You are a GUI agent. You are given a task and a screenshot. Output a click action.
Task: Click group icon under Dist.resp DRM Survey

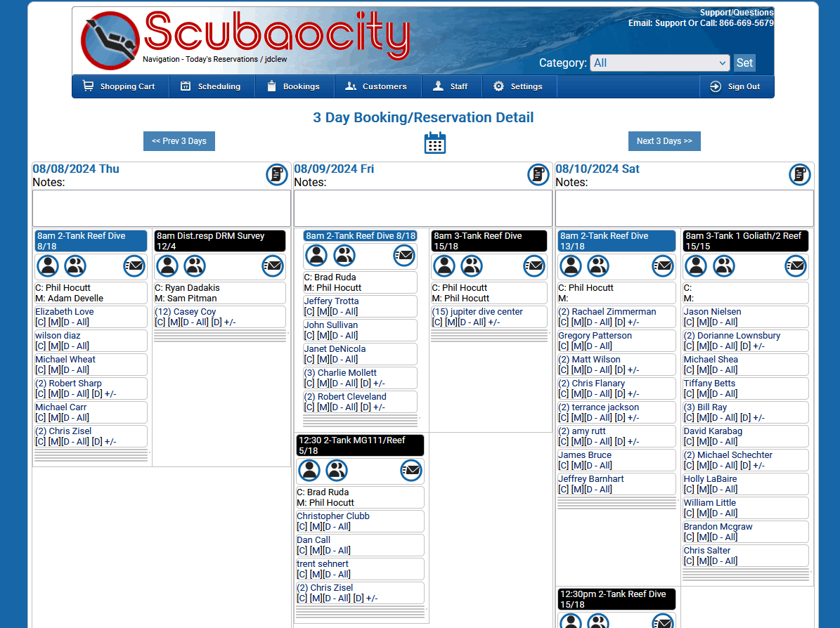[195, 266]
